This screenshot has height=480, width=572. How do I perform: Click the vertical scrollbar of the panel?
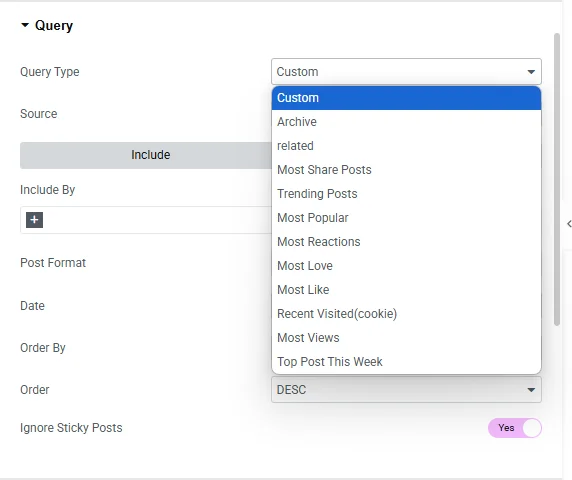[x=557, y=179]
